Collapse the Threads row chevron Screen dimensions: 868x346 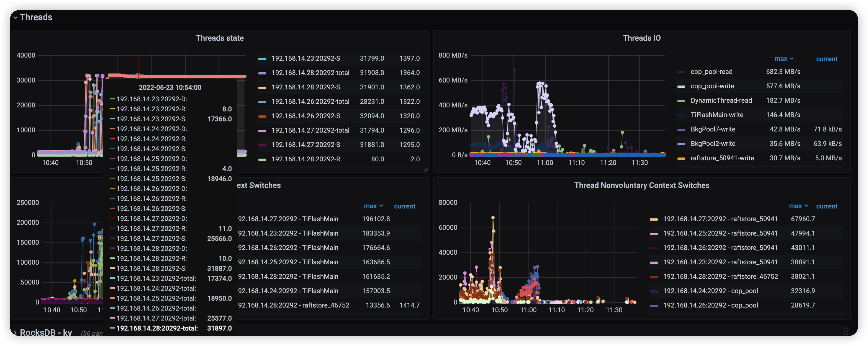(x=16, y=17)
